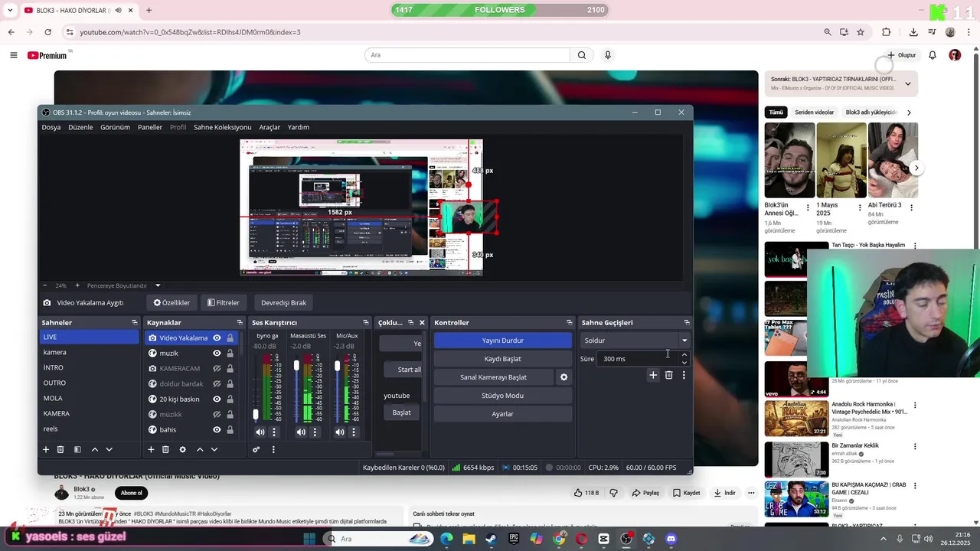This screenshot has width=980, height=551.
Task: Open the Paneller menu
Action: [x=150, y=127]
